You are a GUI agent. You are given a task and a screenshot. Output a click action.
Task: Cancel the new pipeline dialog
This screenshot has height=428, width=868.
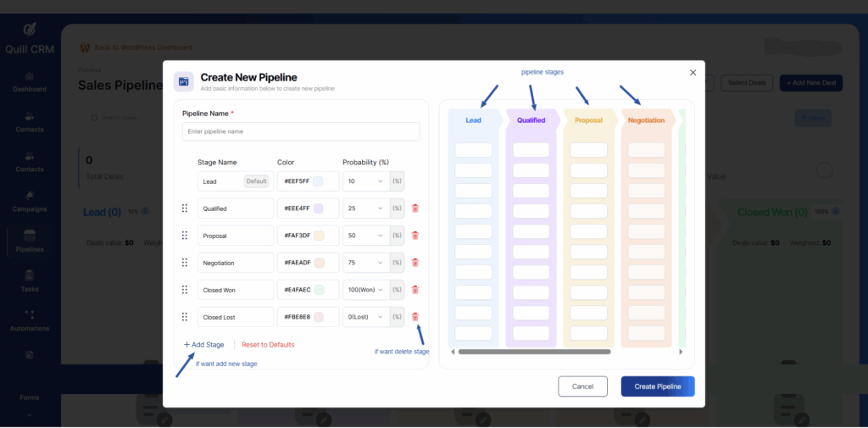point(582,386)
